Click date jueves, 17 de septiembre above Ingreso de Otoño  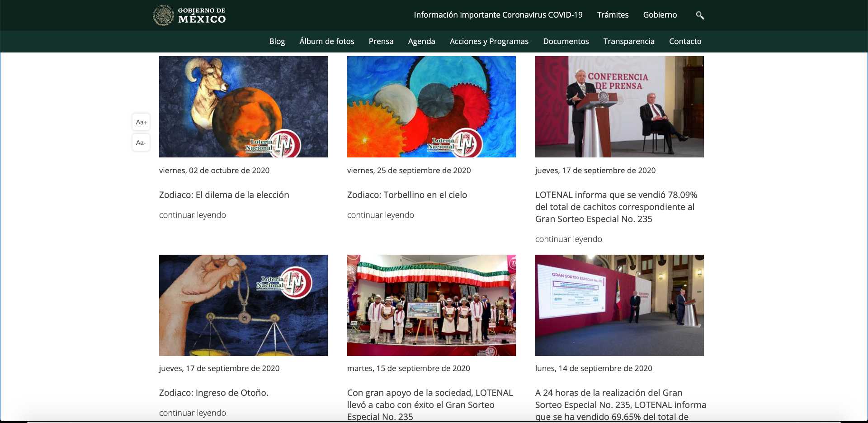click(x=219, y=368)
